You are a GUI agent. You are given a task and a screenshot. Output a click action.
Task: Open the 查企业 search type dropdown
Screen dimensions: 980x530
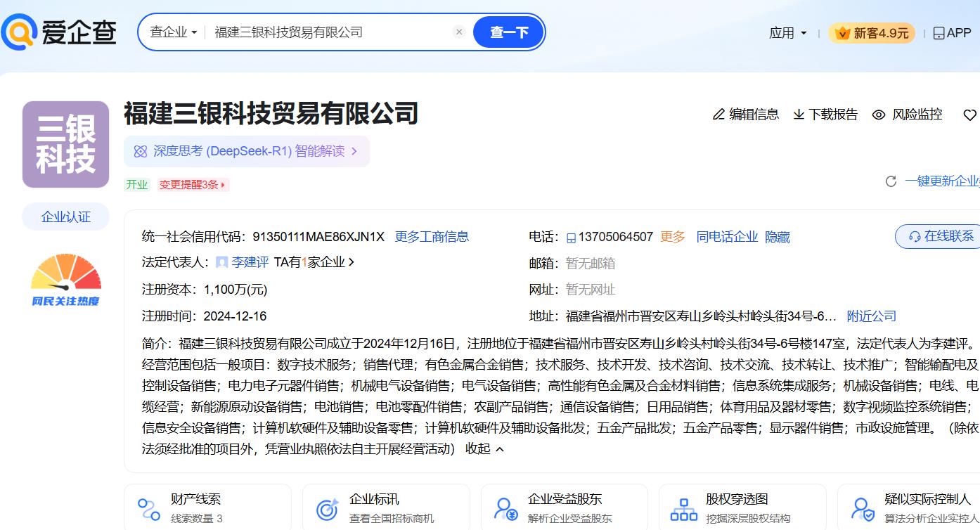(x=173, y=32)
